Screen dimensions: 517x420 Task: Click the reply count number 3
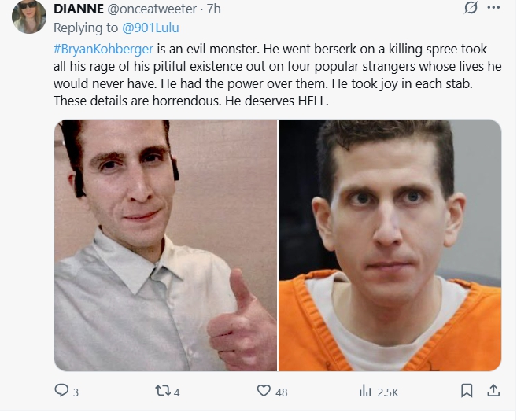(x=76, y=392)
